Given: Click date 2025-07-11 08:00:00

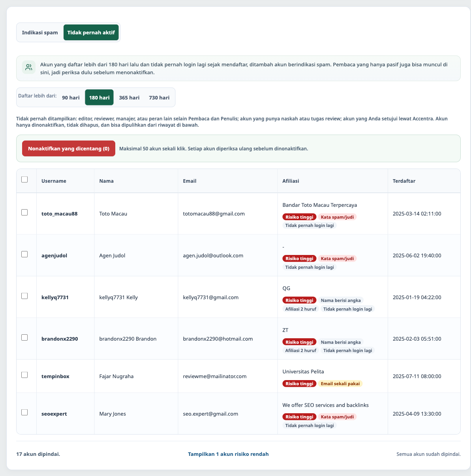Looking at the screenshot, I should [x=417, y=376].
